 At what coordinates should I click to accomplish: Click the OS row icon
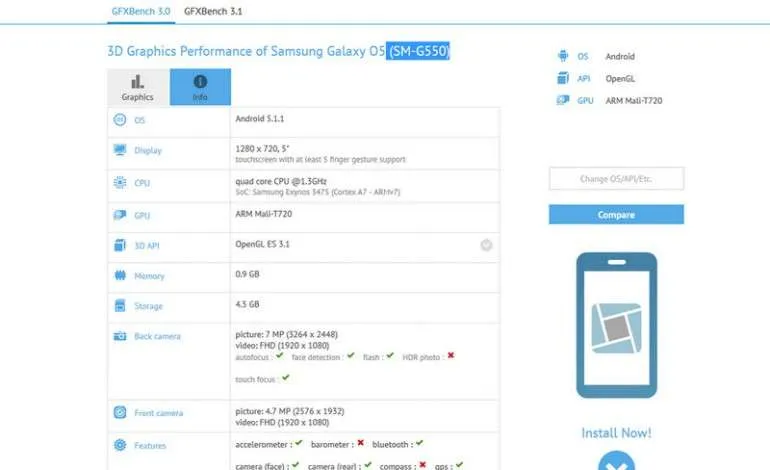120,119
